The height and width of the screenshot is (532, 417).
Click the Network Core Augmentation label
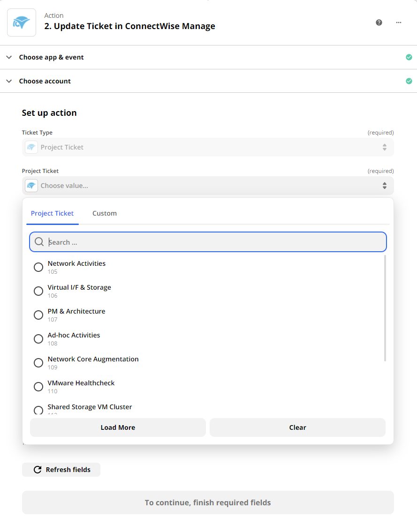click(93, 359)
